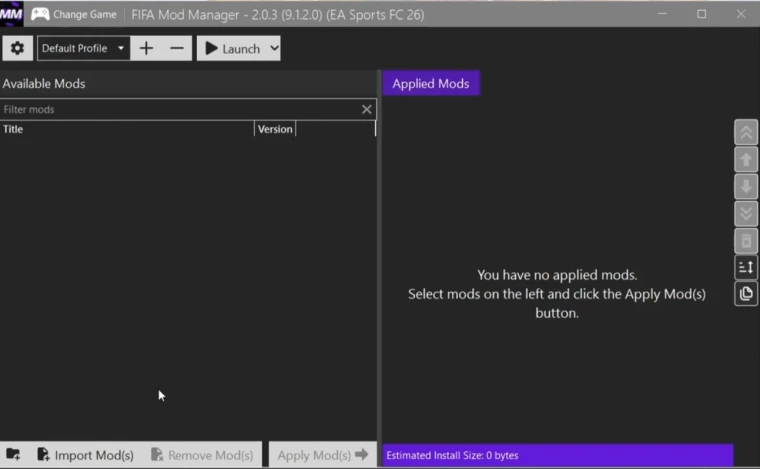Open mods folder via folder icon
The width and height of the screenshot is (760, 469).
[13, 454]
